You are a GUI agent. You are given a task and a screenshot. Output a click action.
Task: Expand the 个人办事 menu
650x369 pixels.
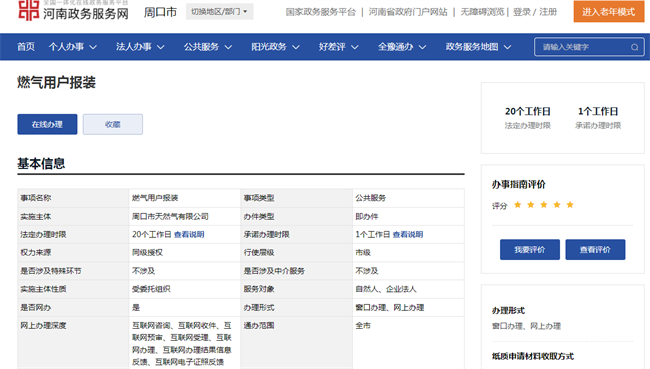point(73,47)
